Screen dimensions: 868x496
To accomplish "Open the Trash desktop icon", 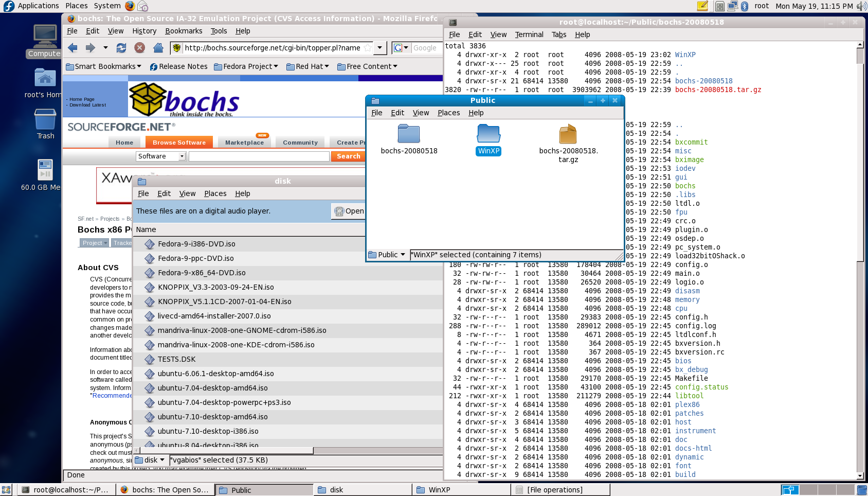I will 45,124.
